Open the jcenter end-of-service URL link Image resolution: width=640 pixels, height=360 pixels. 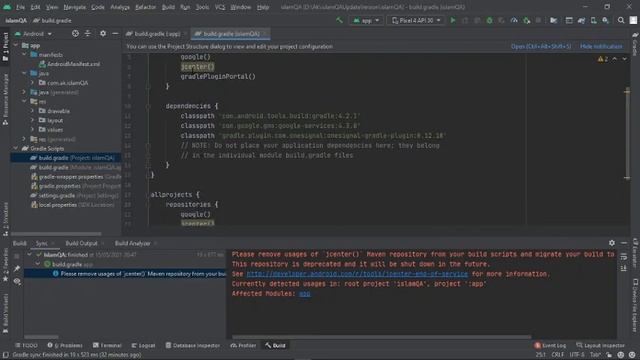tap(357, 274)
